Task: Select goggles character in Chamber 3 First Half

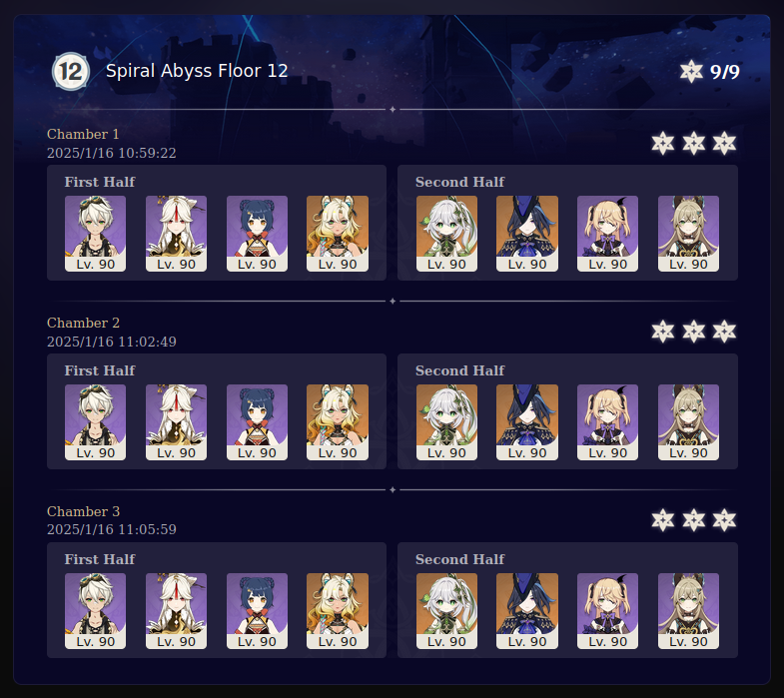Action: 95,611
